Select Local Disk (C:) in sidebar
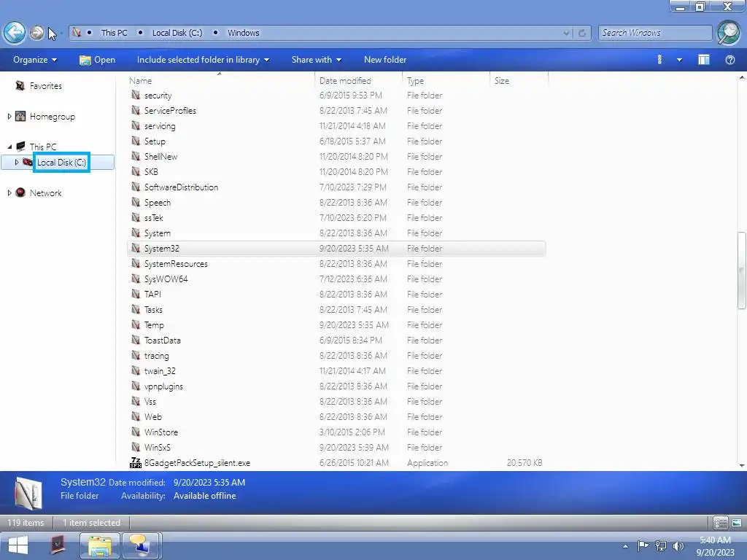The height and width of the screenshot is (560, 747). click(61, 163)
